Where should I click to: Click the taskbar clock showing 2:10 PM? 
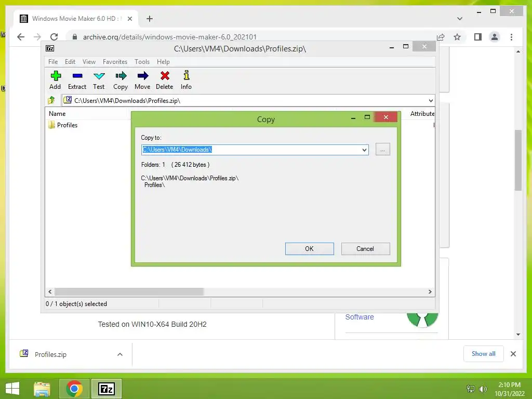point(509,385)
